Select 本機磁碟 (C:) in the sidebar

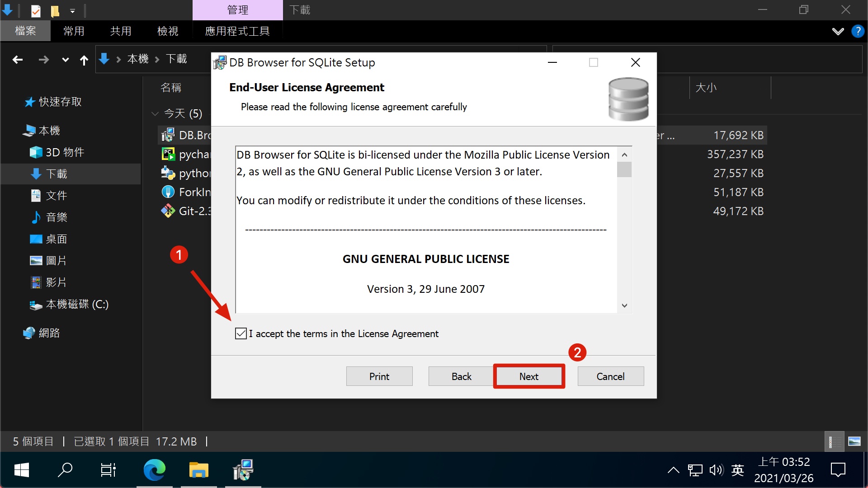[69, 304]
